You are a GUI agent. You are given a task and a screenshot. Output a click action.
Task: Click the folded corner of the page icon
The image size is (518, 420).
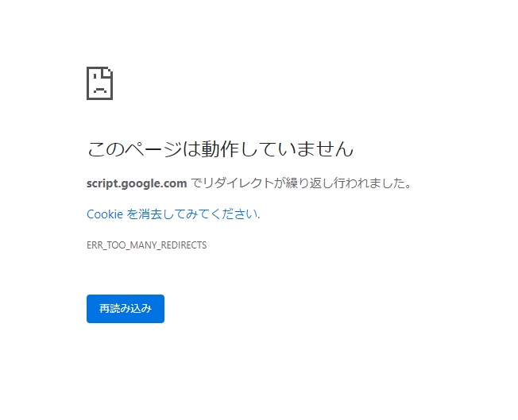click(108, 72)
